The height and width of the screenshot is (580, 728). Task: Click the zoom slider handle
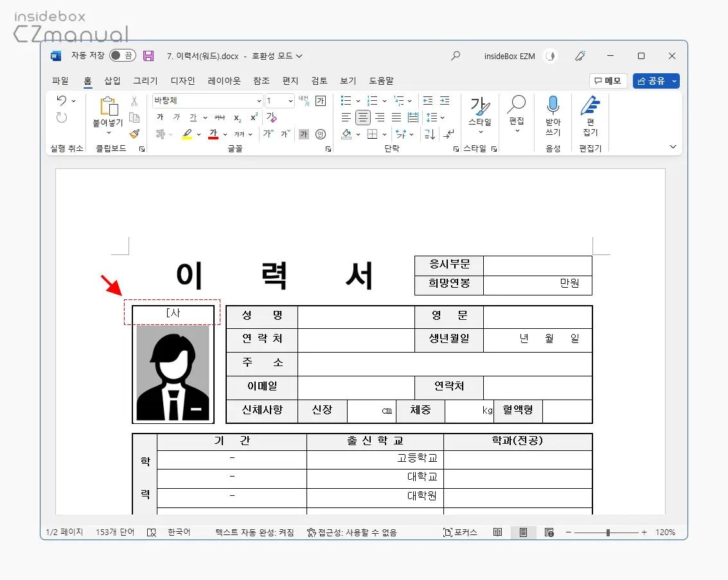(608, 532)
